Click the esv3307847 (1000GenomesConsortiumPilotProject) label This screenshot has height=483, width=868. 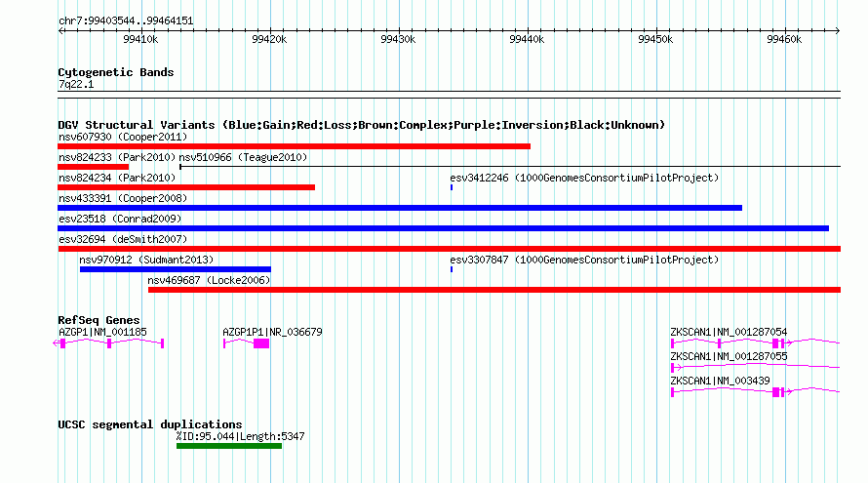tap(584, 260)
